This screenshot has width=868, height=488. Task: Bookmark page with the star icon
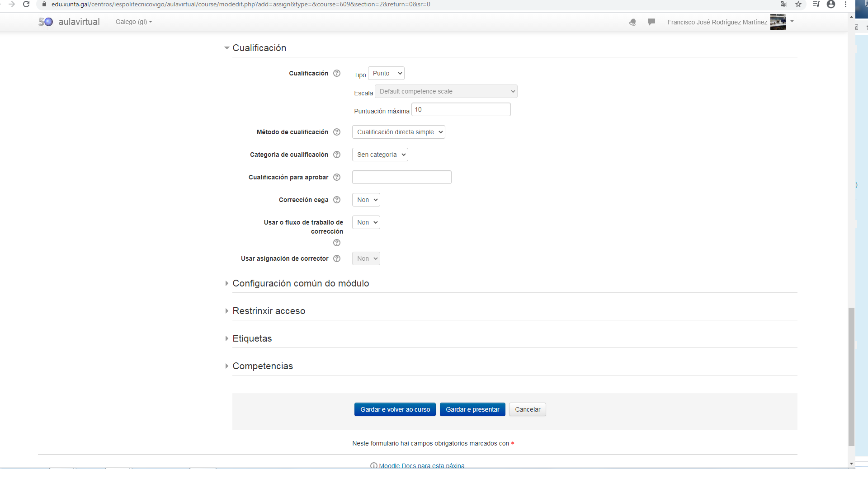point(798,5)
